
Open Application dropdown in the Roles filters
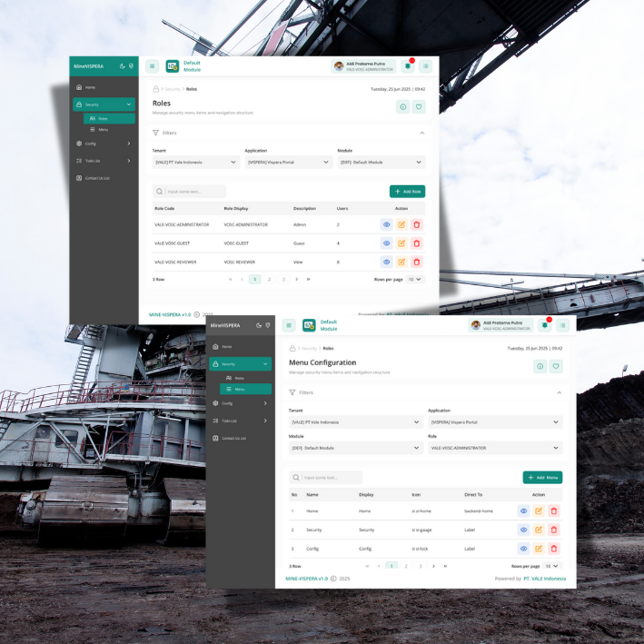(x=289, y=163)
